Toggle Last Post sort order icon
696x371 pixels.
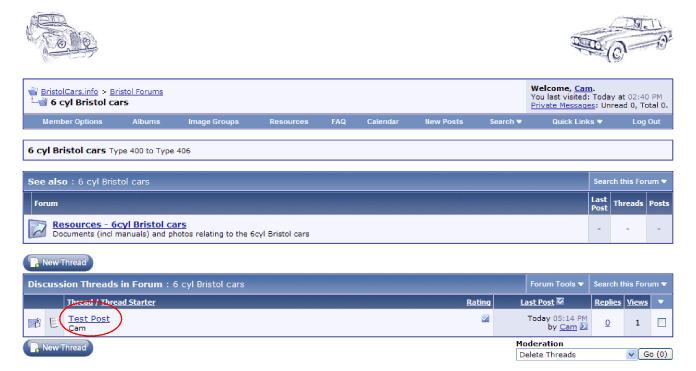click(560, 301)
